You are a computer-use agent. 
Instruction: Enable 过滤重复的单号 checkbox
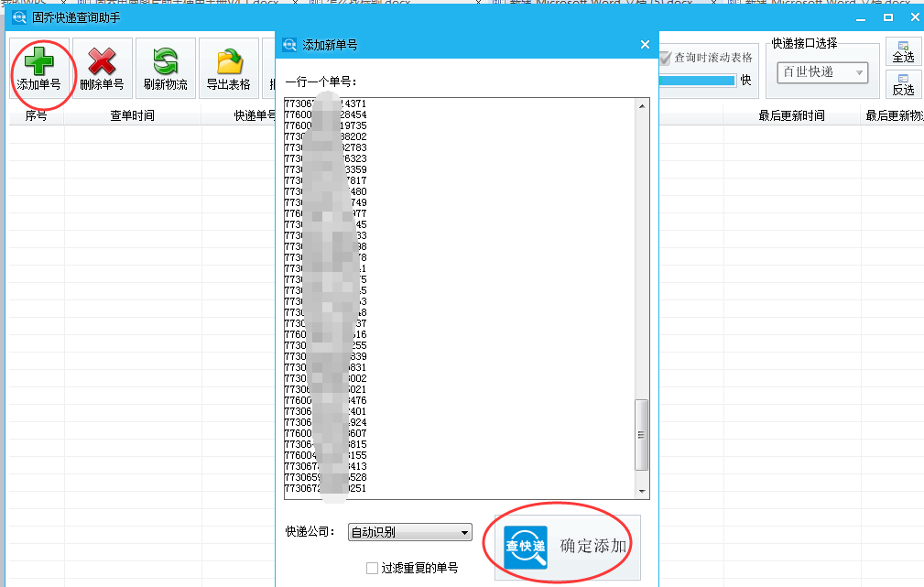tap(372, 568)
